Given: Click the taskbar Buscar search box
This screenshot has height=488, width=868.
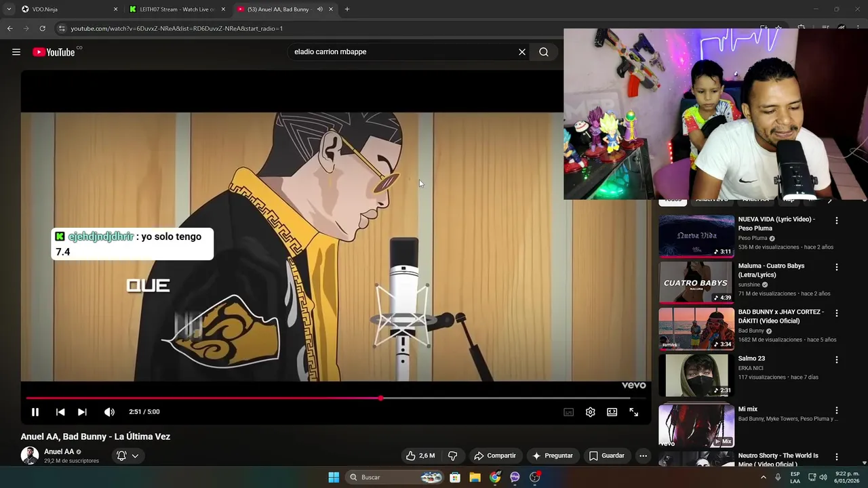Looking at the screenshot, I should (x=395, y=478).
